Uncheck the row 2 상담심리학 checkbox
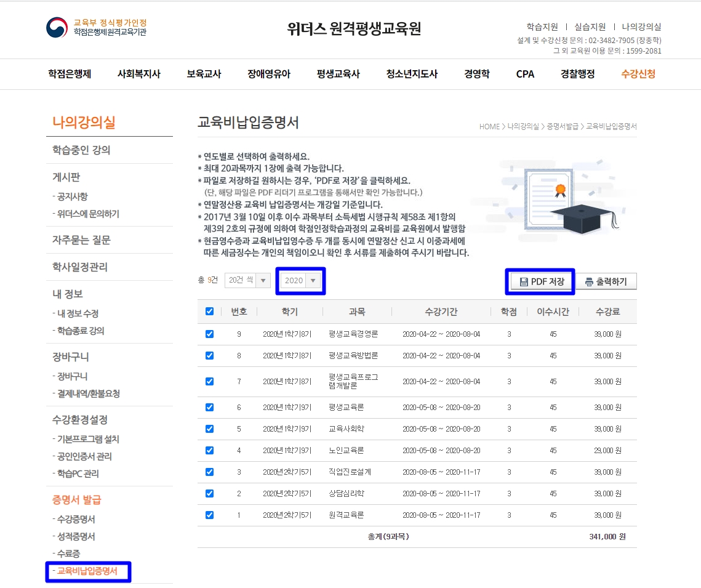The height and width of the screenshot is (588, 701). click(x=209, y=493)
